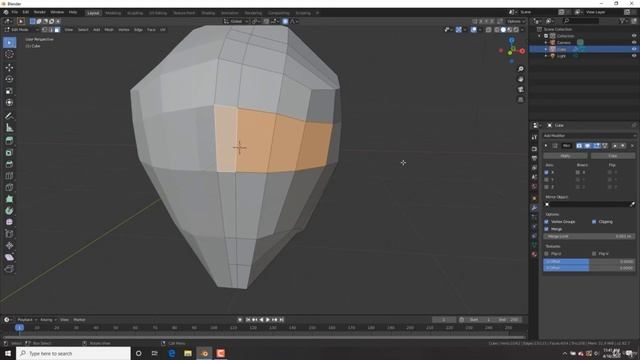Click the Windows taskbar search box

click(x=73, y=353)
